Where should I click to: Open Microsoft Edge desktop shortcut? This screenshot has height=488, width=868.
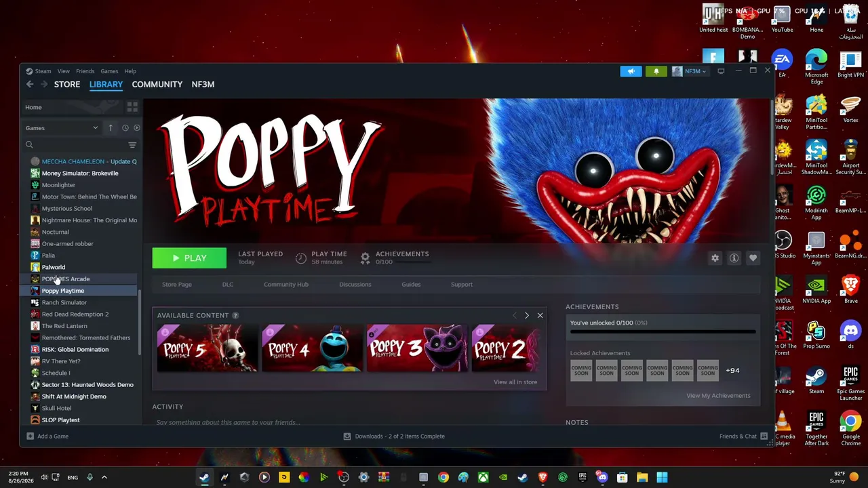[816, 66]
